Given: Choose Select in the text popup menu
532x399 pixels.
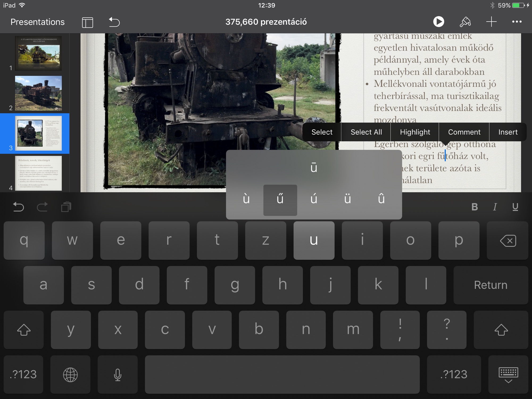Looking at the screenshot, I should (x=322, y=132).
